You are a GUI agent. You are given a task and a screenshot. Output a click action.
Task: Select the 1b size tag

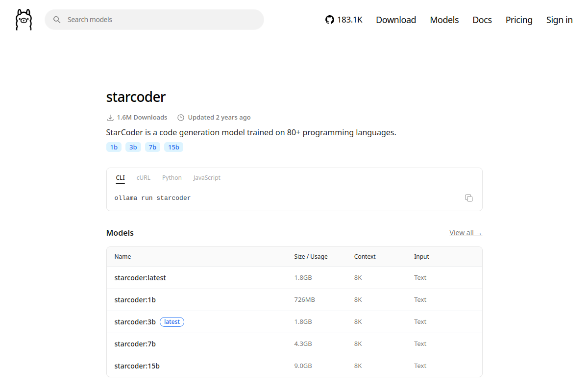114,147
